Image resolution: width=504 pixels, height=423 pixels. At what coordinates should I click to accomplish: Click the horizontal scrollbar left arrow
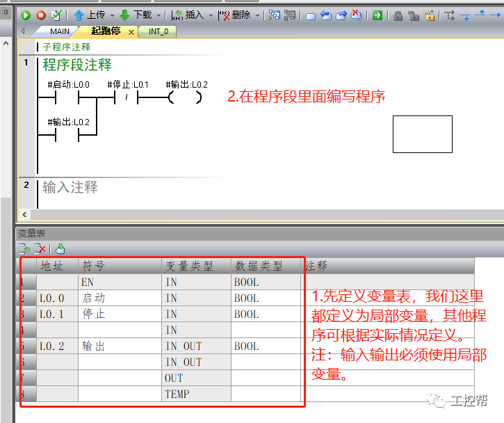pos(25,214)
